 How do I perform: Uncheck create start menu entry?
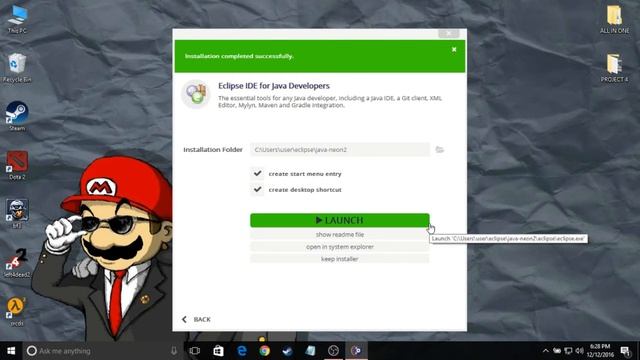click(x=257, y=173)
